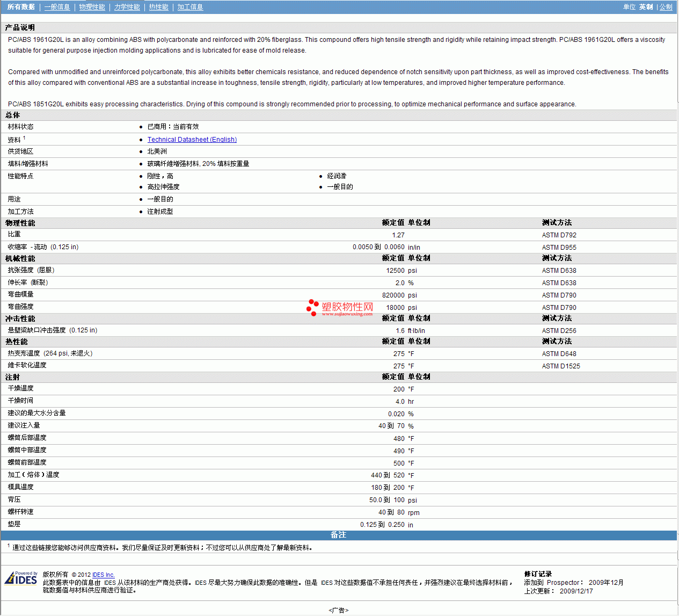Select the 所有数据 tab
This screenshot has width=679, height=616.
pyautogui.click(x=21, y=7)
